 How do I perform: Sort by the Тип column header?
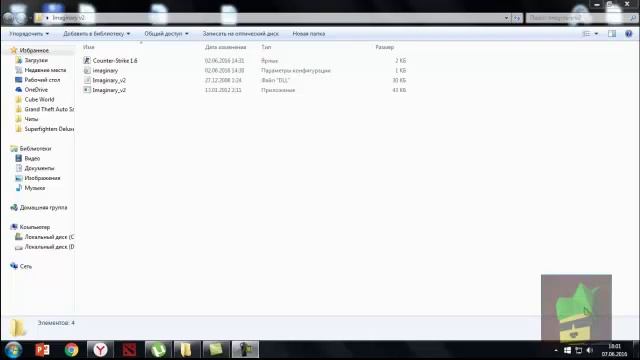click(266, 47)
